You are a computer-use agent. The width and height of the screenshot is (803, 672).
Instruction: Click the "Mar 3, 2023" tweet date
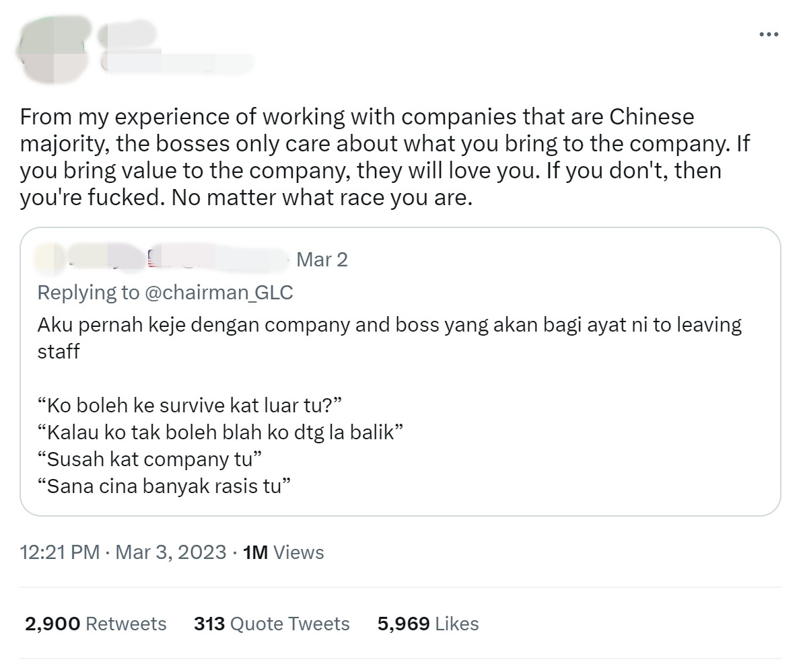click(x=171, y=552)
